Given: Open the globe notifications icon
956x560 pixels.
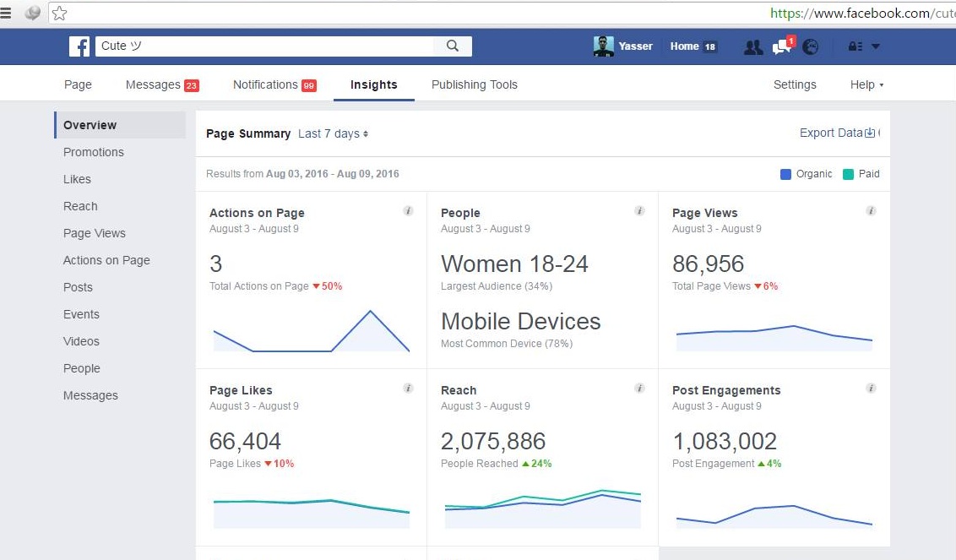Looking at the screenshot, I should pyautogui.click(x=810, y=47).
